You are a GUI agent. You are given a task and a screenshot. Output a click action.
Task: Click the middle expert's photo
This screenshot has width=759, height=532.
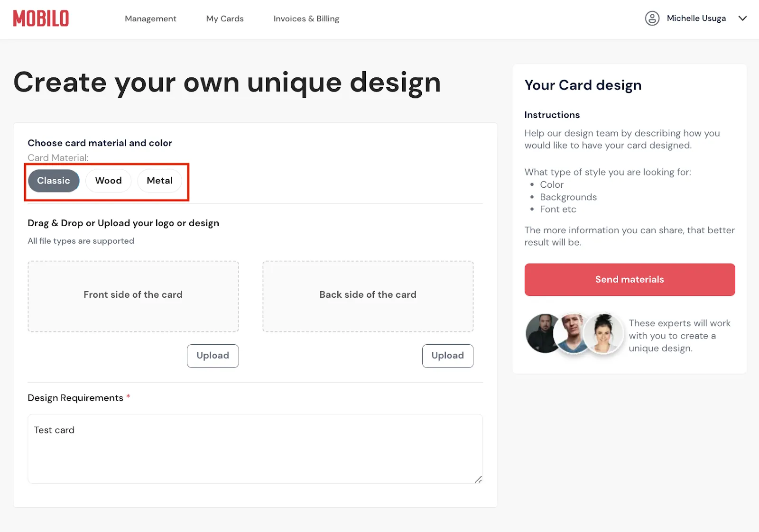tap(572, 333)
